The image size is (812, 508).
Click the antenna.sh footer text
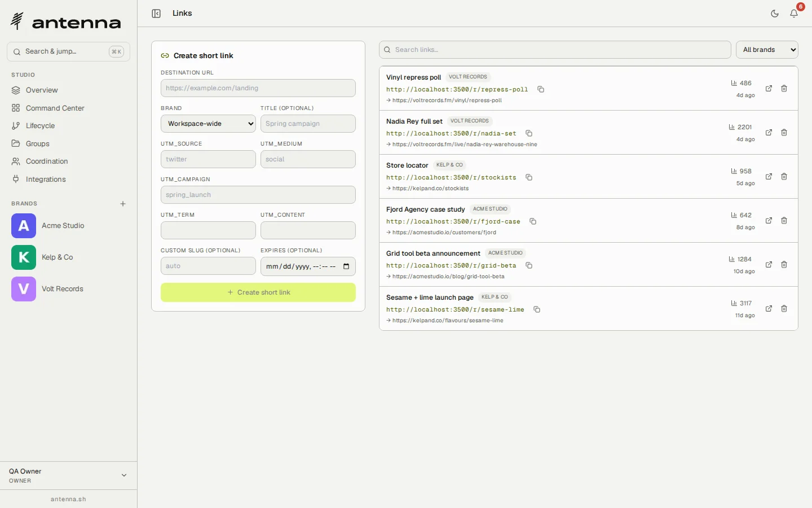tap(68, 499)
